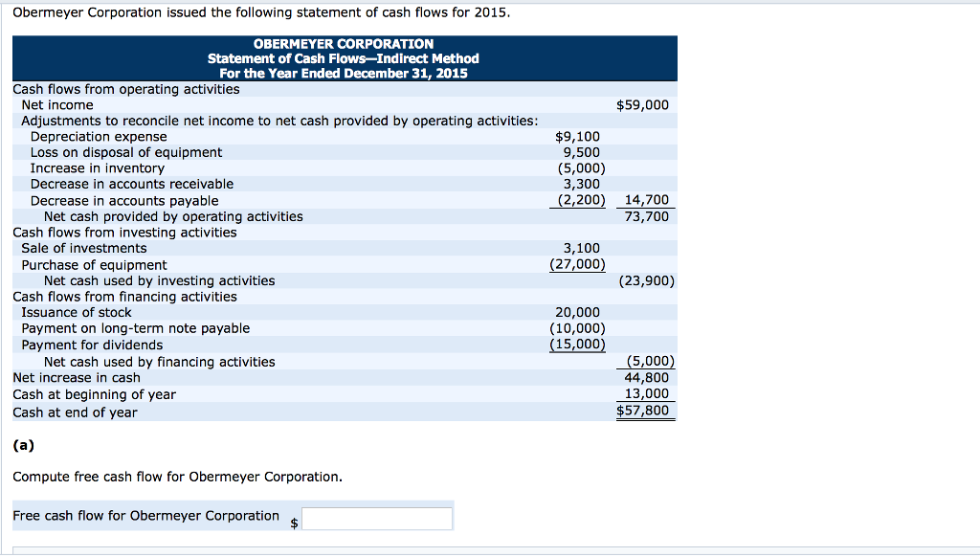Click the 3,300 accounts receivable value
Screen dimensions: 980x557
pyautogui.click(x=581, y=184)
